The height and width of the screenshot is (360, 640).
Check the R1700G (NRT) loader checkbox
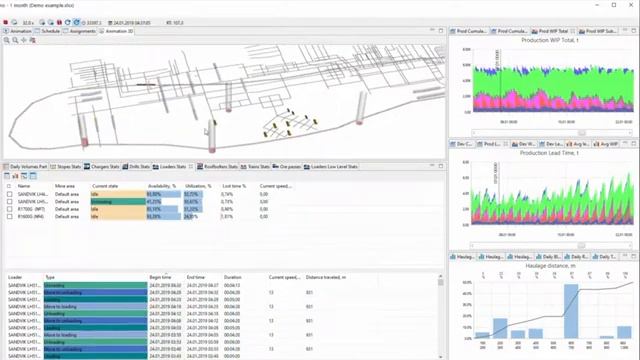(9, 209)
